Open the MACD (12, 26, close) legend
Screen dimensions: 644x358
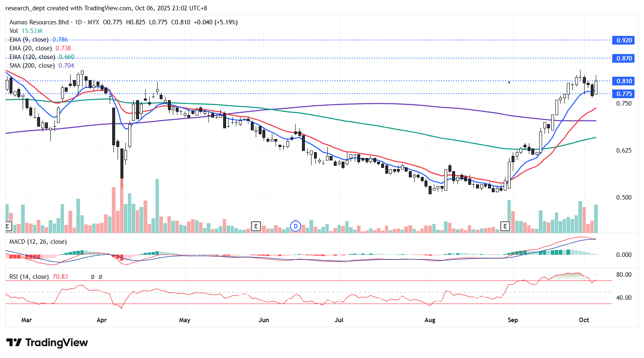coord(38,242)
